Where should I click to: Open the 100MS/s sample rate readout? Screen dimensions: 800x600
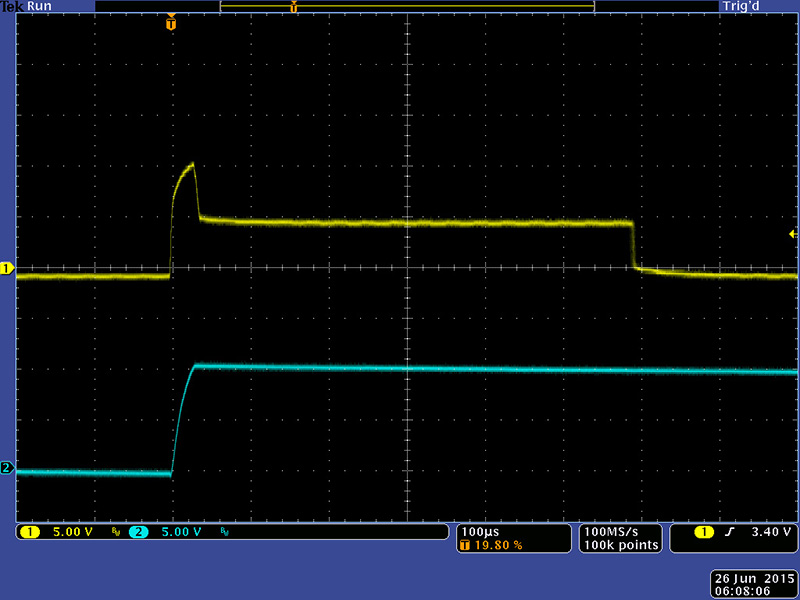click(x=621, y=531)
